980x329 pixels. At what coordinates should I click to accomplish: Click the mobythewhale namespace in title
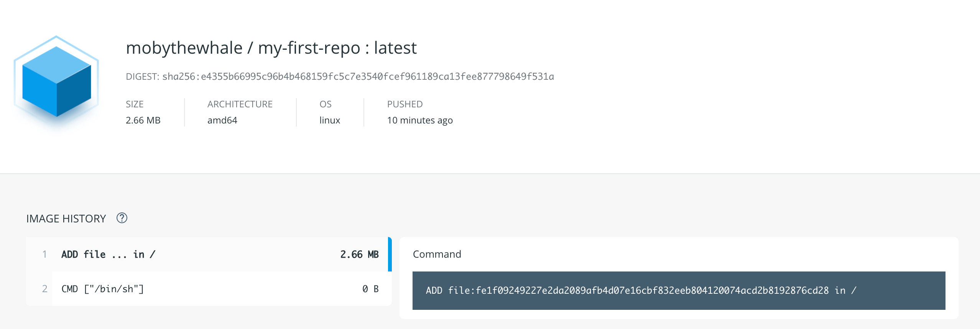(184, 48)
